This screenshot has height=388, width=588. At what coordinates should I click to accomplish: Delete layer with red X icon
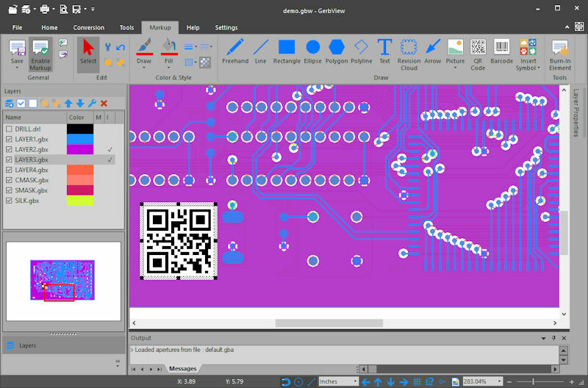pos(104,104)
